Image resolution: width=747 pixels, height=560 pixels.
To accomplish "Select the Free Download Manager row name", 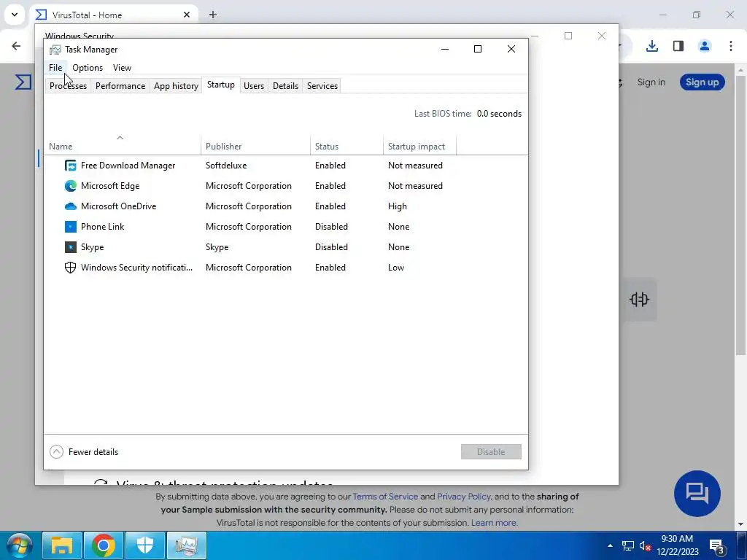I will [128, 166].
